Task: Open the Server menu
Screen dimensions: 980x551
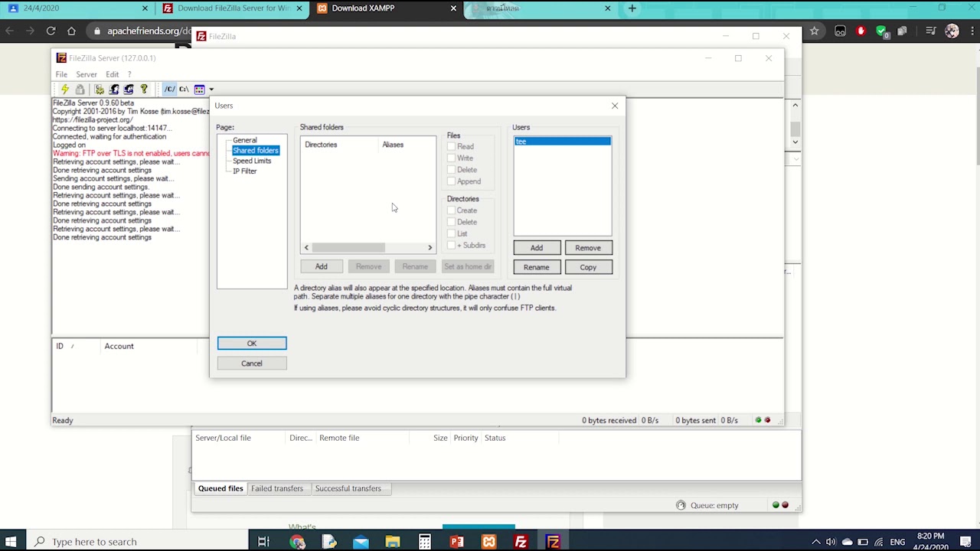Action: [x=86, y=74]
